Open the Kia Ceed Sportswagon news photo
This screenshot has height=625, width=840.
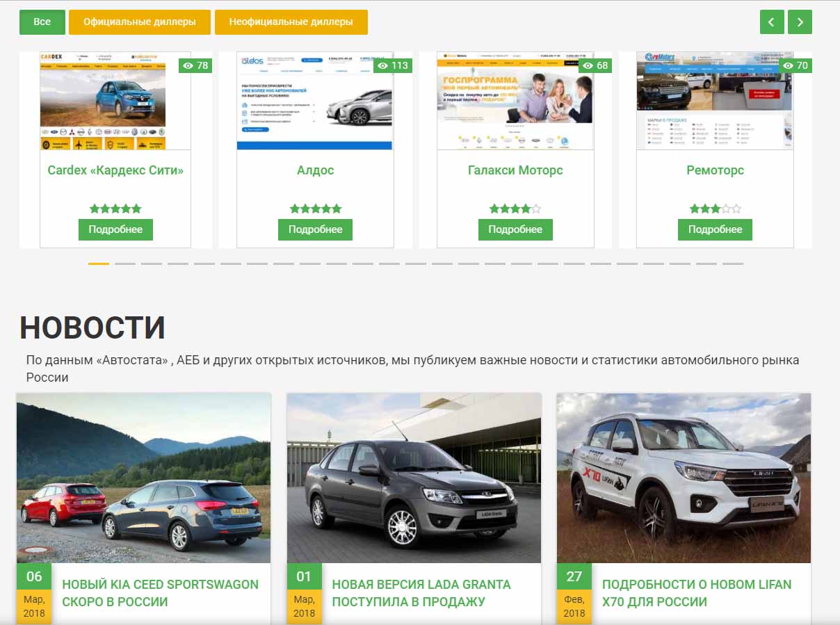point(143,478)
